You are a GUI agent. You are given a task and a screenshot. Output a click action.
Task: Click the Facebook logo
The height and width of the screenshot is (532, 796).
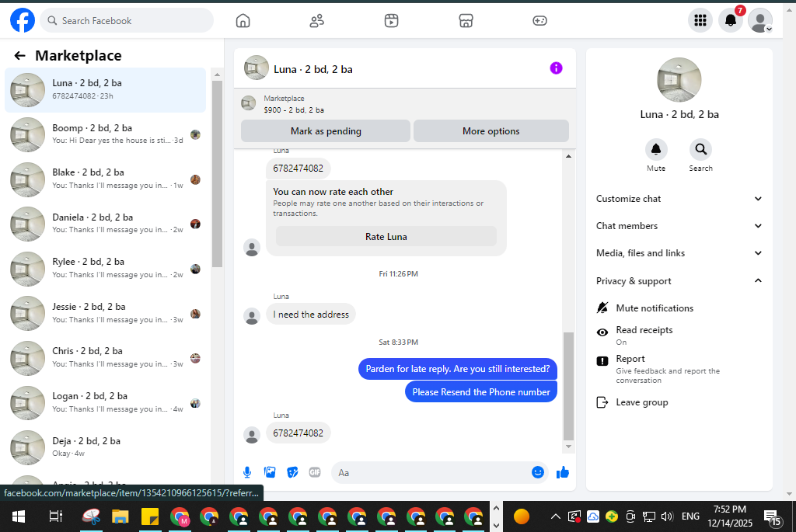click(23, 20)
